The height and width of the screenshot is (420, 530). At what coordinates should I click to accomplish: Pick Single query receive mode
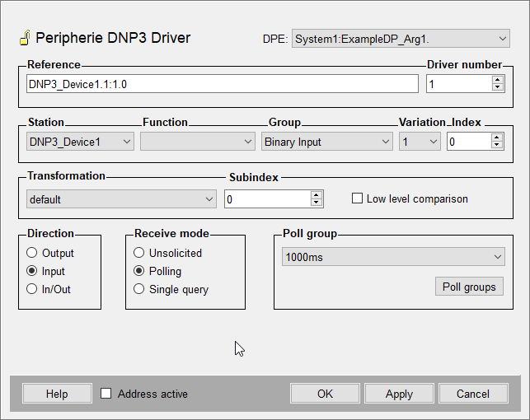(139, 289)
